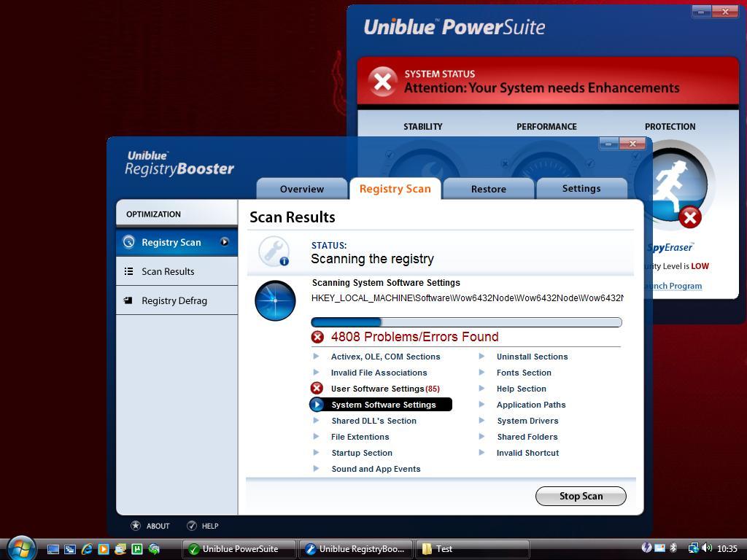
Task: Click the Show Desktop quick launch icon
Action: 53,549
